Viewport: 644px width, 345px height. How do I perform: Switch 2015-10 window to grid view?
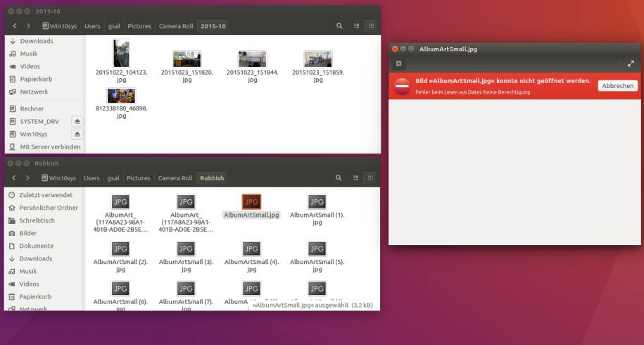tap(371, 26)
